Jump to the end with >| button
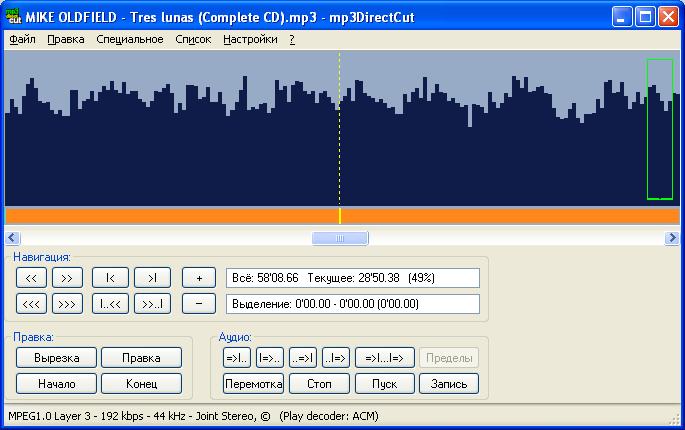Viewport: 685px width, 430px height. (x=152, y=278)
